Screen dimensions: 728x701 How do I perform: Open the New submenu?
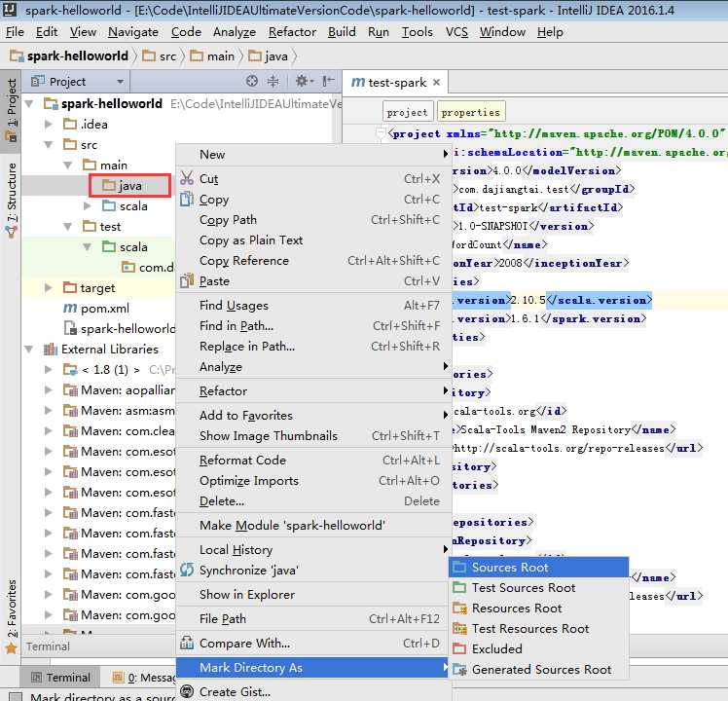coord(312,154)
